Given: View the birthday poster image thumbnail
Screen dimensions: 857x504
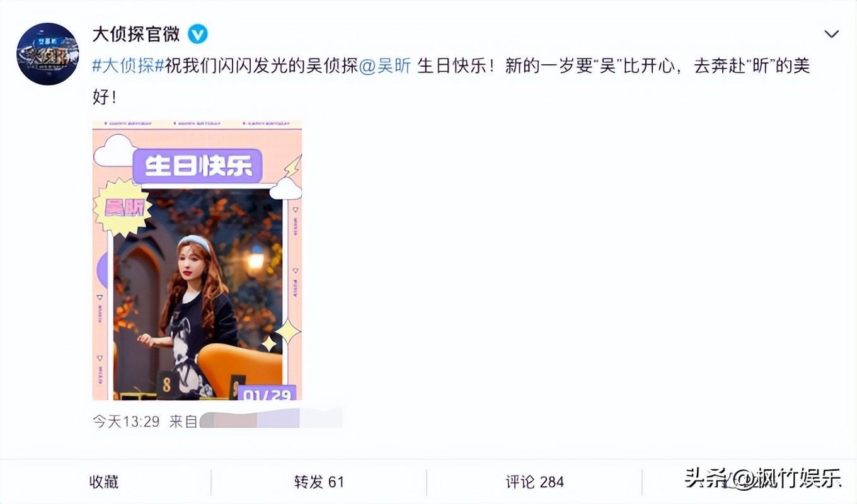Looking at the screenshot, I should [197, 260].
